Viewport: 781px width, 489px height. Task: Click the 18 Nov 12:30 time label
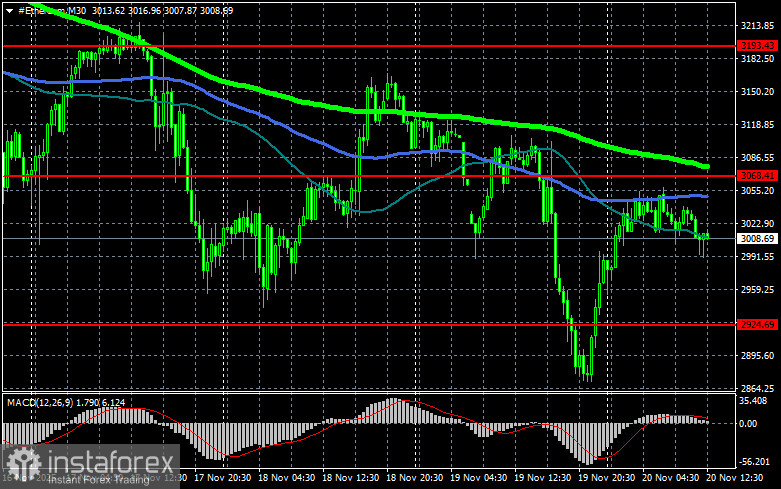click(x=351, y=478)
